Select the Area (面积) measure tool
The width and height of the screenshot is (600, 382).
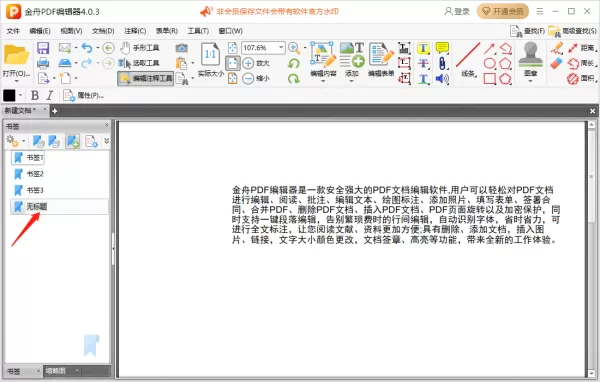point(582,78)
